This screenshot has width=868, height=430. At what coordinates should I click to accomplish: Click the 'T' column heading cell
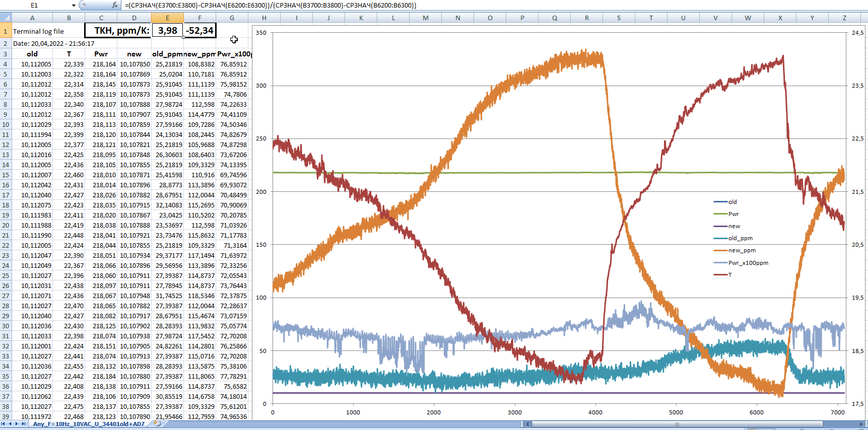(x=69, y=54)
